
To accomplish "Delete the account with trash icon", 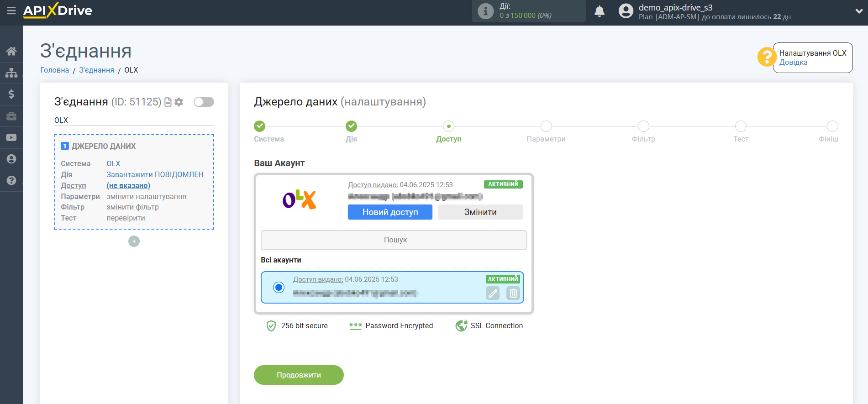I will point(513,293).
